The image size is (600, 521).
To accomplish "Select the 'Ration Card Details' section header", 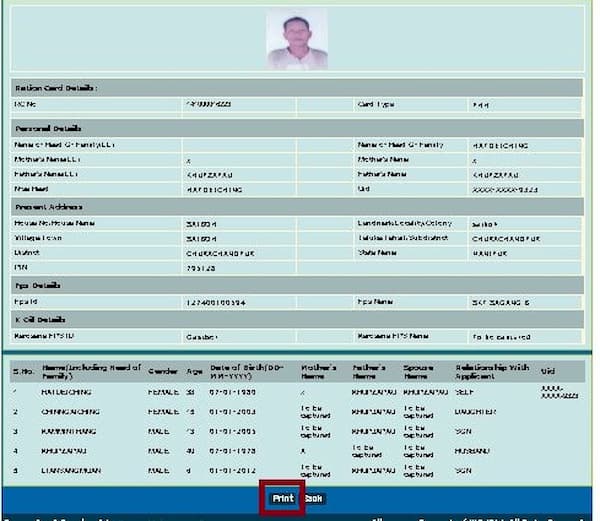I will tap(297, 88).
